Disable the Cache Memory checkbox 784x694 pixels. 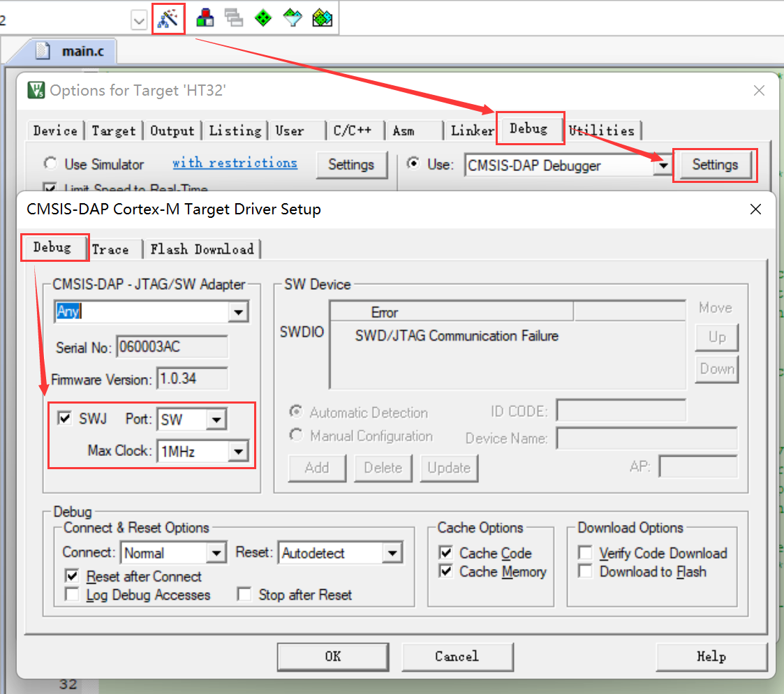coord(446,572)
